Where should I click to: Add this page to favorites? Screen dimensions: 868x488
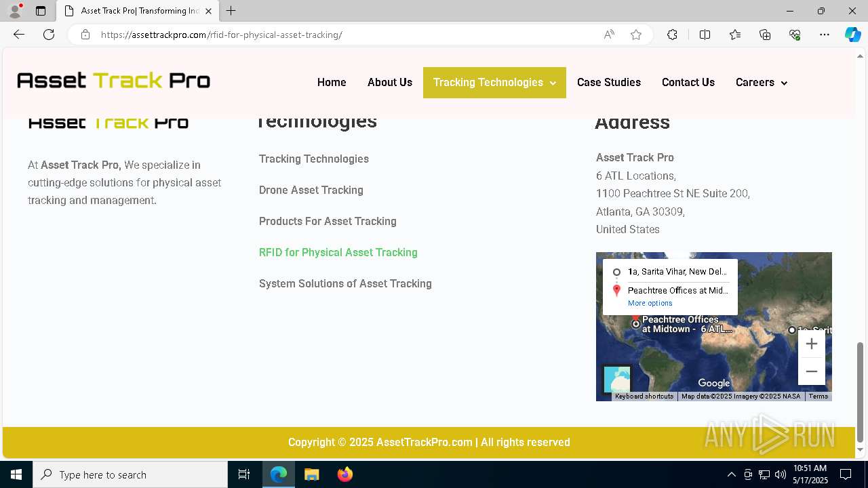coord(636,35)
